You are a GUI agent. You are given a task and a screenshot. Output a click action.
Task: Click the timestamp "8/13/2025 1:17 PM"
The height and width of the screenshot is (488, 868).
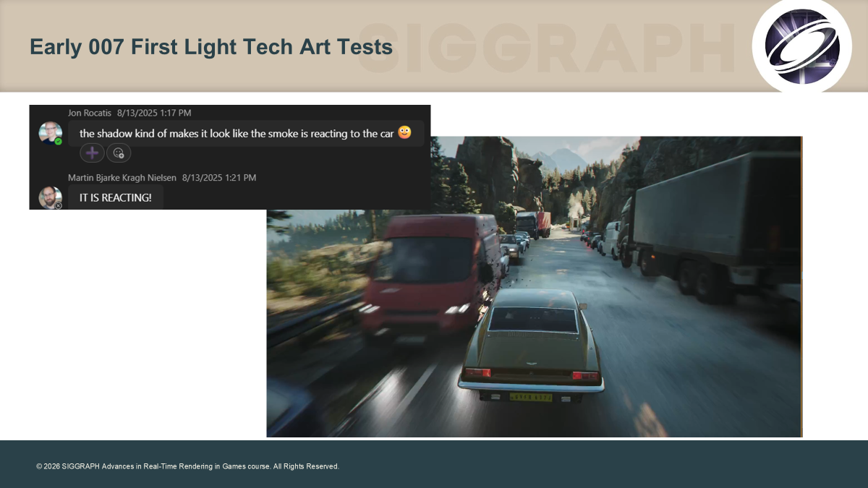pos(154,114)
